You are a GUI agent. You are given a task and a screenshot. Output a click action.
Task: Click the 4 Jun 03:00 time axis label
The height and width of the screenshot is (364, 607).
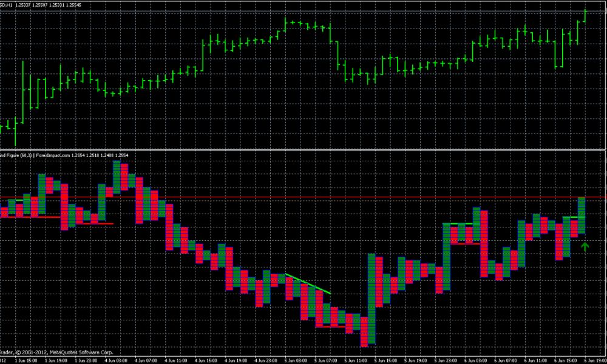point(115,359)
